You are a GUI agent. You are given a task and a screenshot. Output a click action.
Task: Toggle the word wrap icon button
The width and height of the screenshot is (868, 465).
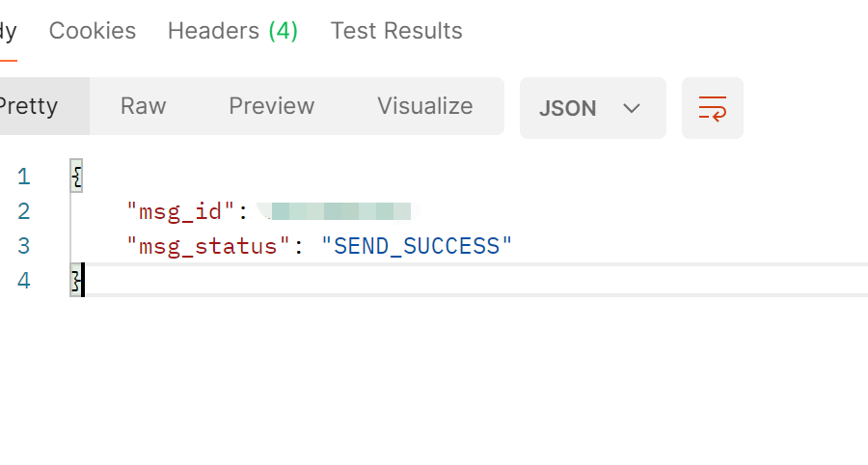[713, 108]
